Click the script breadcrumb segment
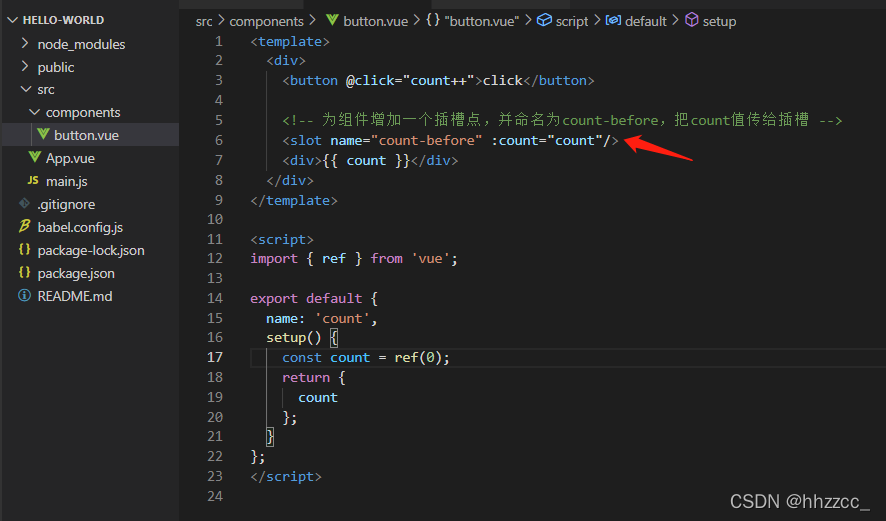This screenshot has width=886, height=521. (572, 21)
